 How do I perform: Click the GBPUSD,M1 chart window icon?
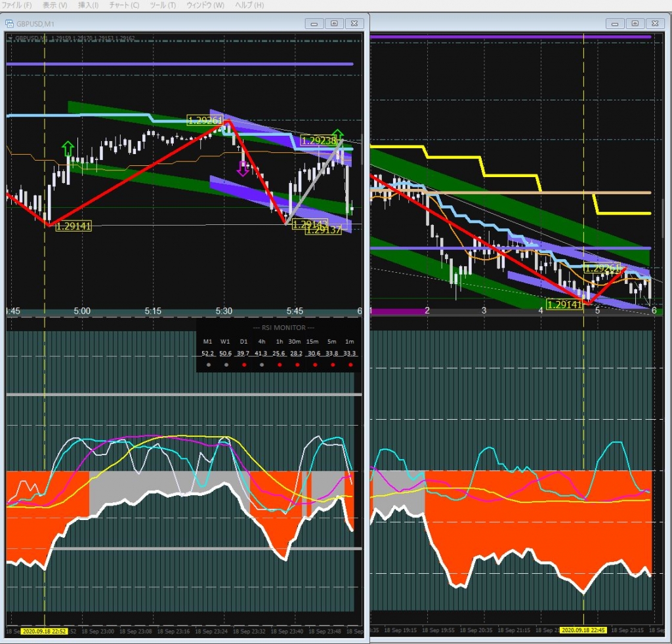pos(10,24)
